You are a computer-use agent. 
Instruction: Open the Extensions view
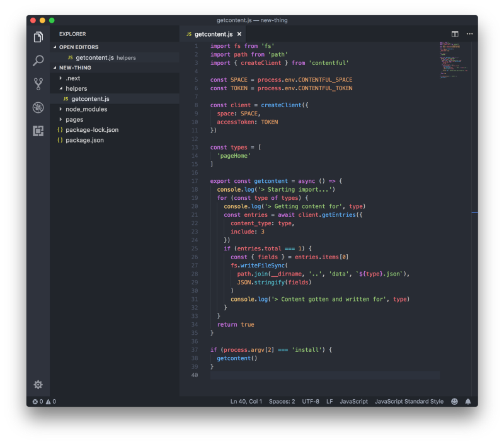coord(38,131)
